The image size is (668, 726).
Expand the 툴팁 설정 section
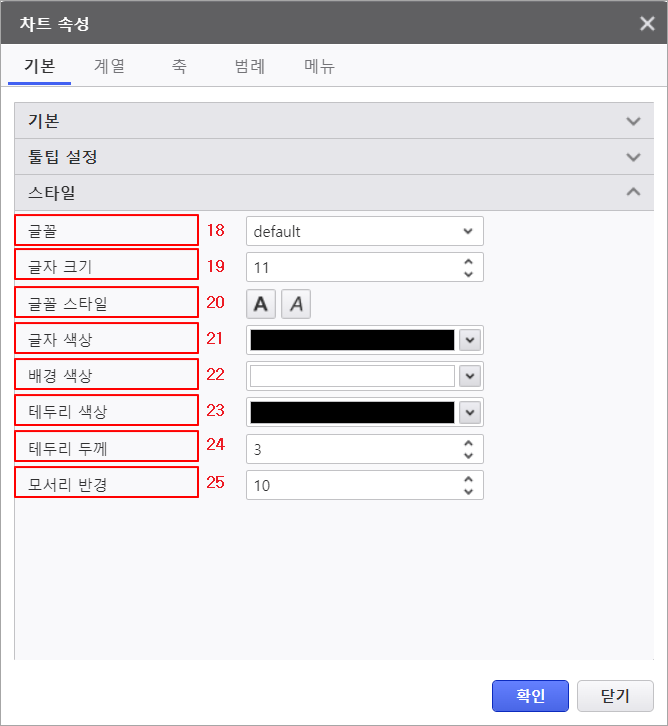632,157
